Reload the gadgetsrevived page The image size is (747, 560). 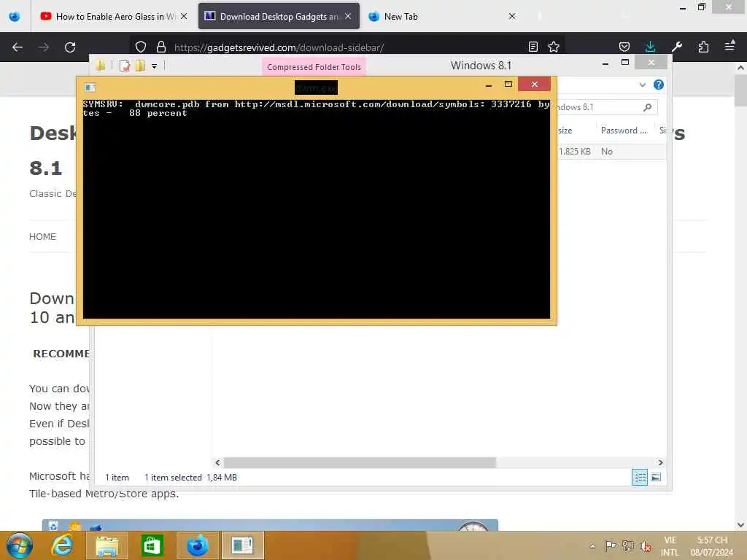[70, 47]
